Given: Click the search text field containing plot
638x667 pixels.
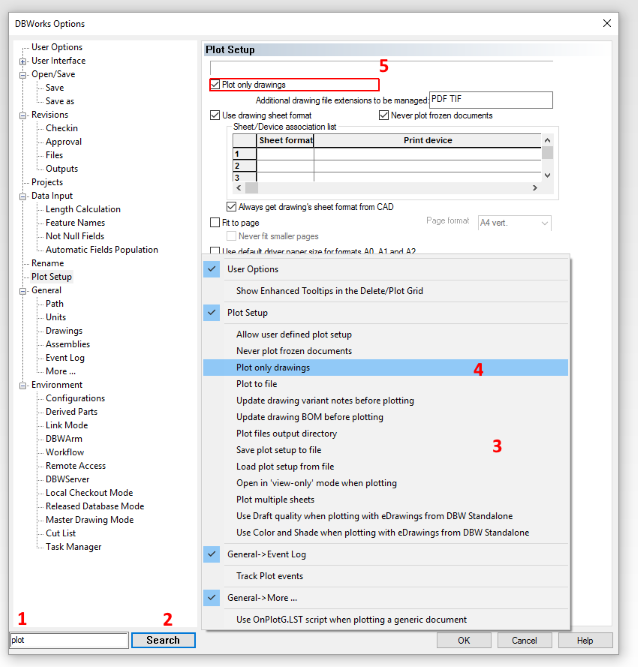Looking at the screenshot, I should (69, 640).
